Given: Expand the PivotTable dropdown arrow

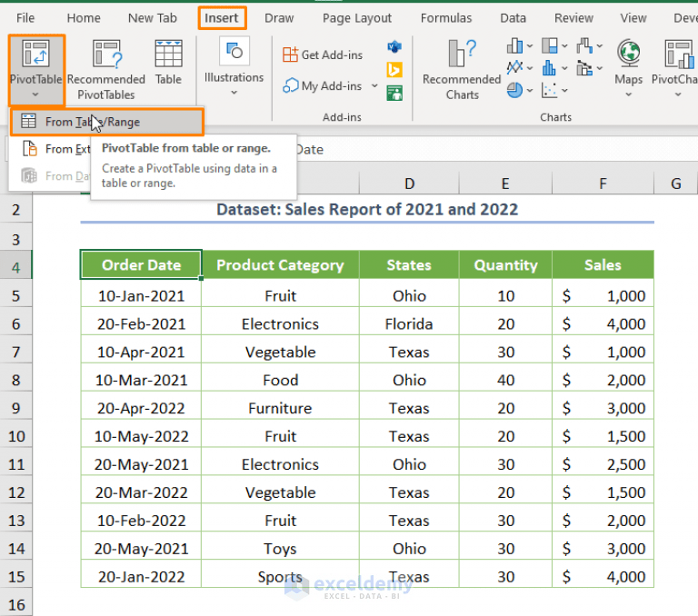Looking at the screenshot, I should point(35,94).
